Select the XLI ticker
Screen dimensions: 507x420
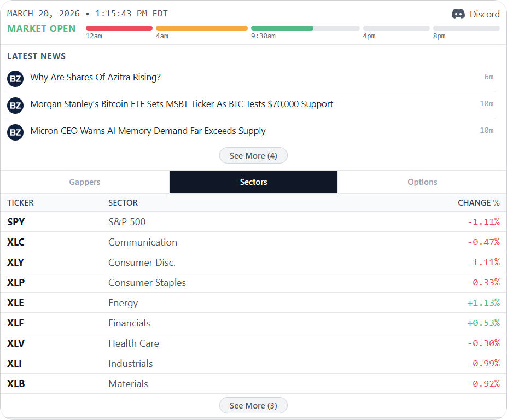[14, 364]
